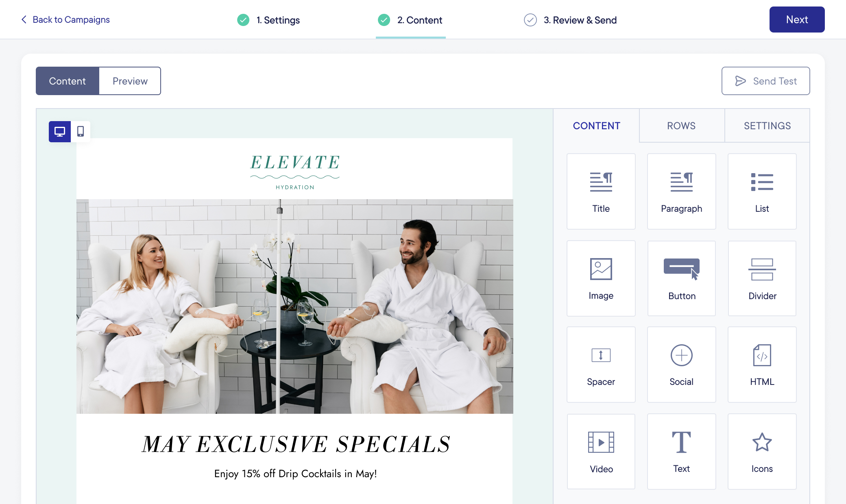Image resolution: width=846 pixels, height=504 pixels.
Task: Pick the List content block
Action: pyautogui.click(x=762, y=191)
